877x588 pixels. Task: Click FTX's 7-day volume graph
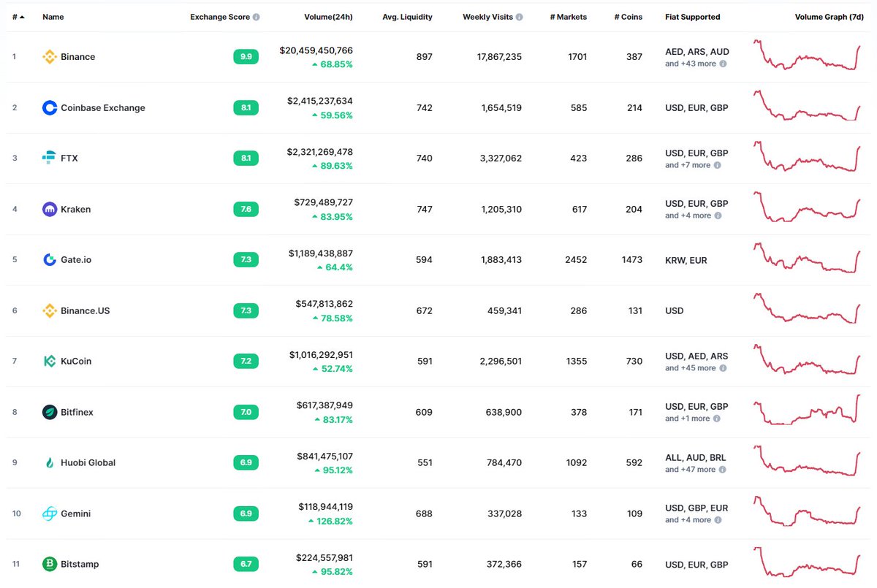tap(808, 156)
